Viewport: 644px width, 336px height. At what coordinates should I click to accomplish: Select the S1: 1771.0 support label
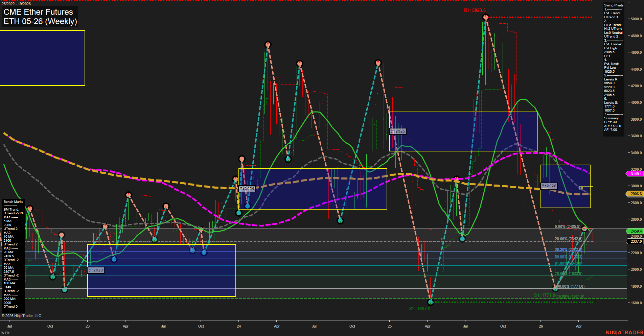point(544,295)
